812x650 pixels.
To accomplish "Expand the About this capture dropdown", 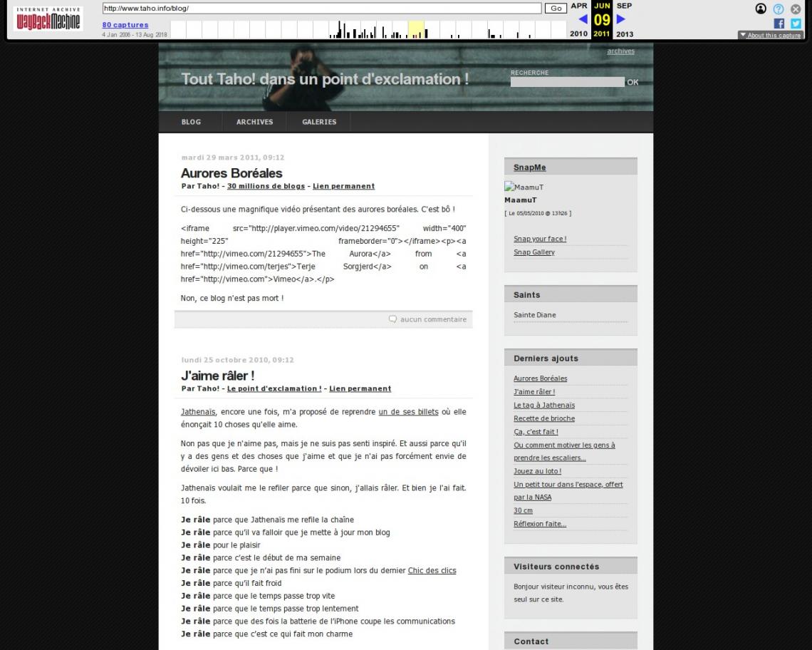I will tap(771, 35).
